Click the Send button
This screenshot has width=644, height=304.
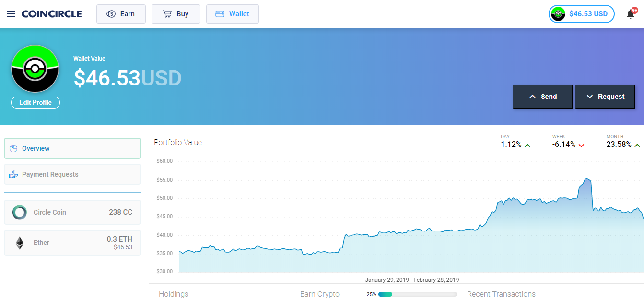543,97
